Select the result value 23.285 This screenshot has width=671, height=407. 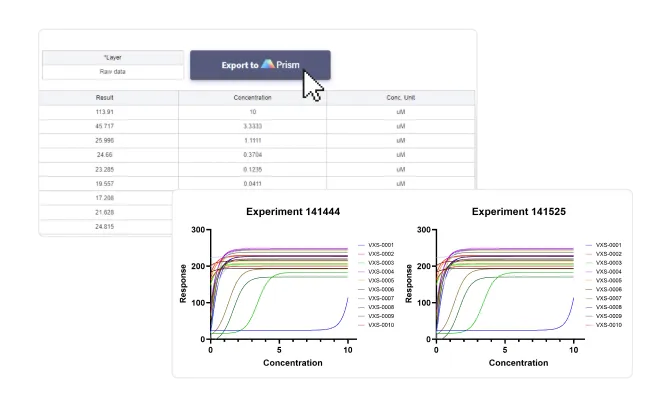[x=104, y=169]
